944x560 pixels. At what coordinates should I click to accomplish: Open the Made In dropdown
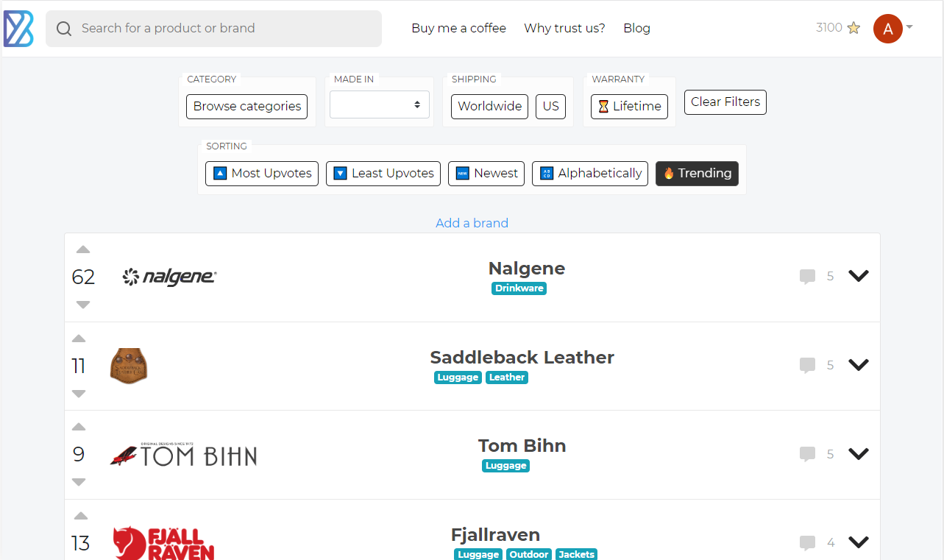pyautogui.click(x=380, y=104)
